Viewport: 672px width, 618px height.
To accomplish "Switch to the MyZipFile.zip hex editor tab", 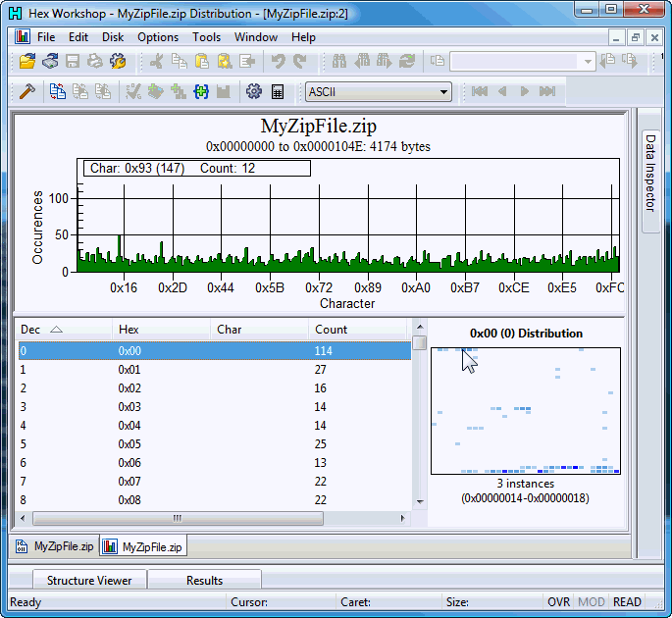I will (55, 546).
